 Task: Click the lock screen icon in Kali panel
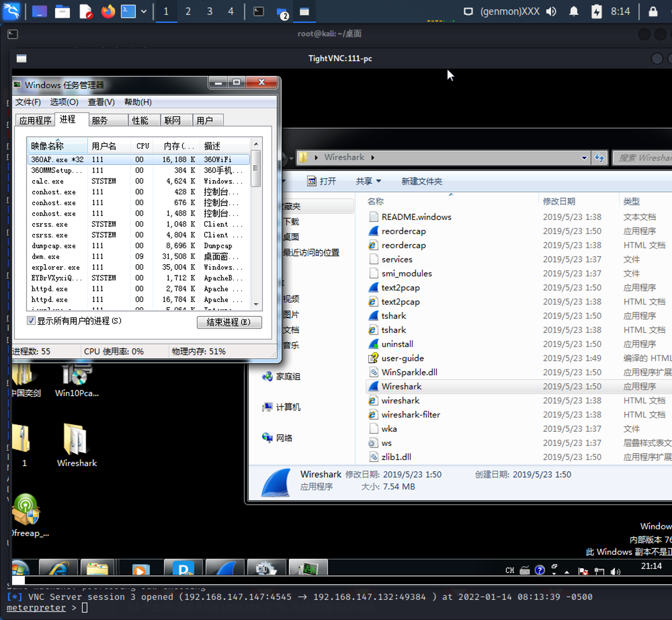[x=653, y=11]
